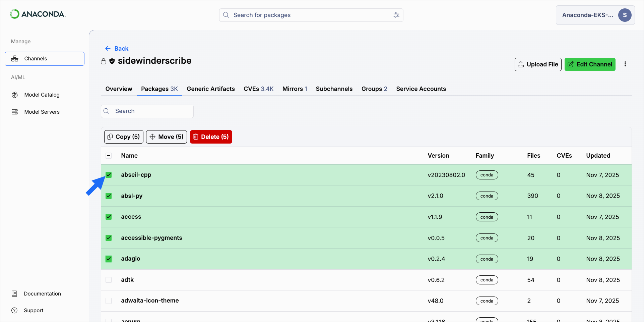Click the Updated column header

[598, 156]
